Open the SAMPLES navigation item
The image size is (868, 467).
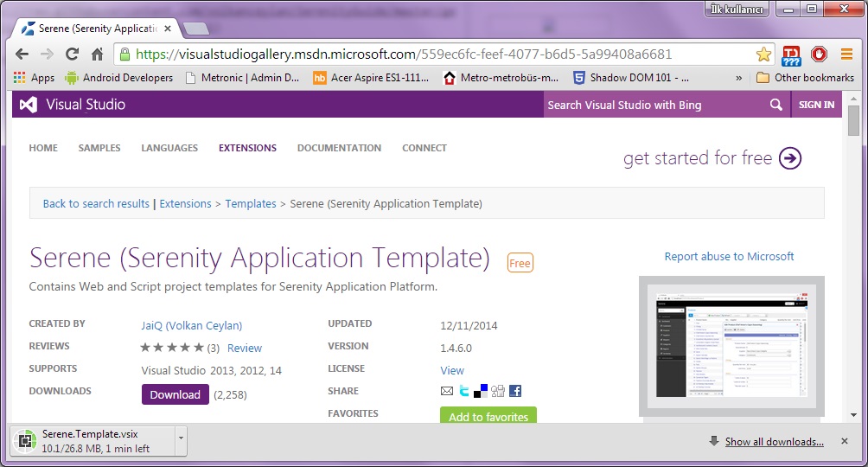tap(99, 148)
